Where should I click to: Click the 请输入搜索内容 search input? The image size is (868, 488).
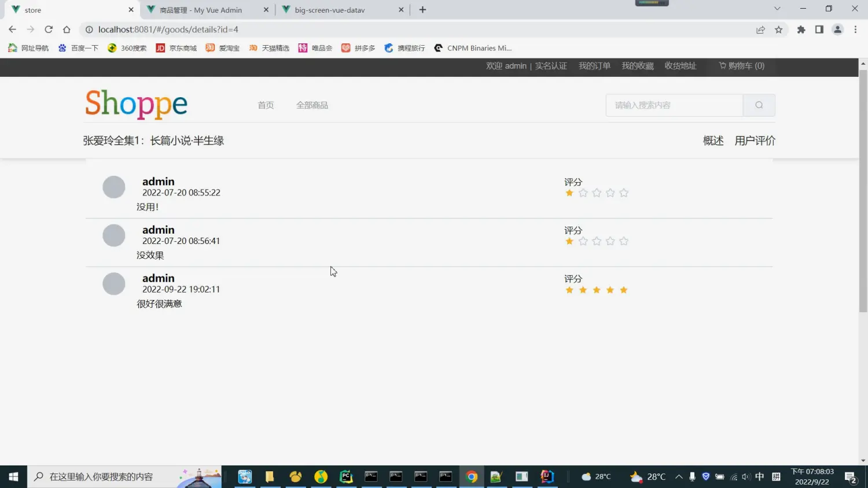tap(674, 105)
